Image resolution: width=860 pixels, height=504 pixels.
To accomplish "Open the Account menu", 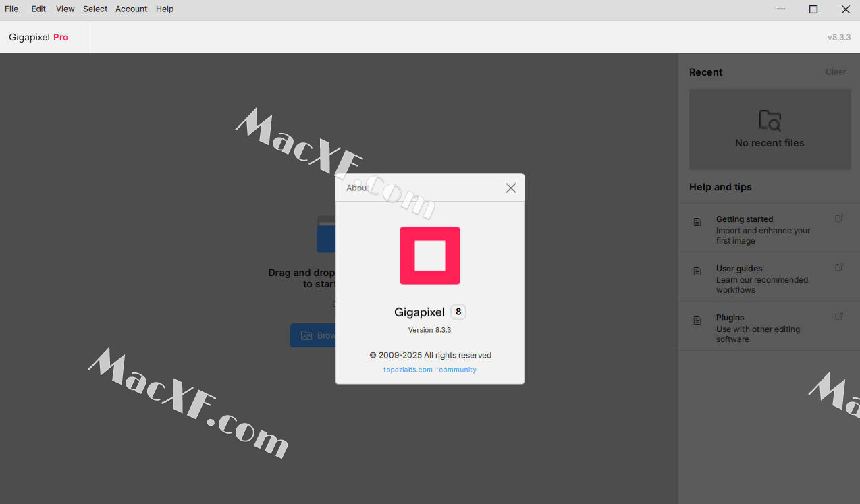I will [132, 9].
